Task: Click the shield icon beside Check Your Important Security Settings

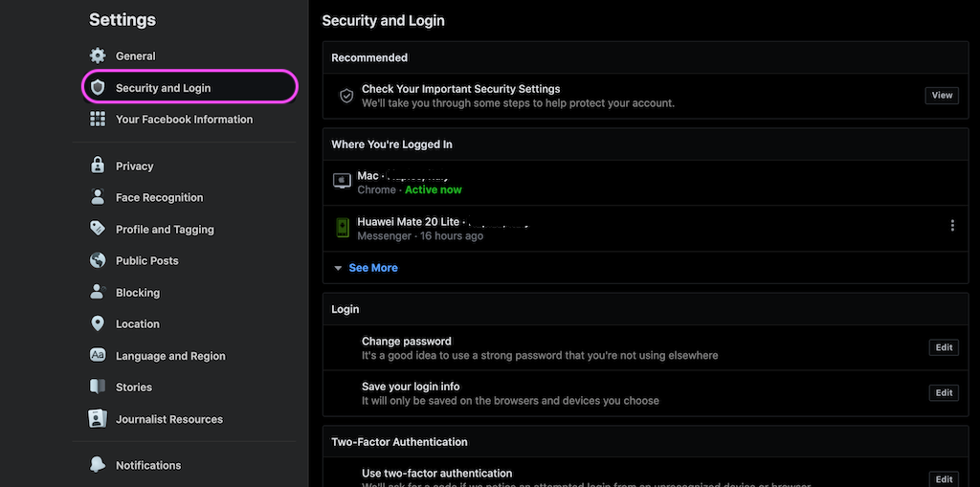Action: [346, 96]
